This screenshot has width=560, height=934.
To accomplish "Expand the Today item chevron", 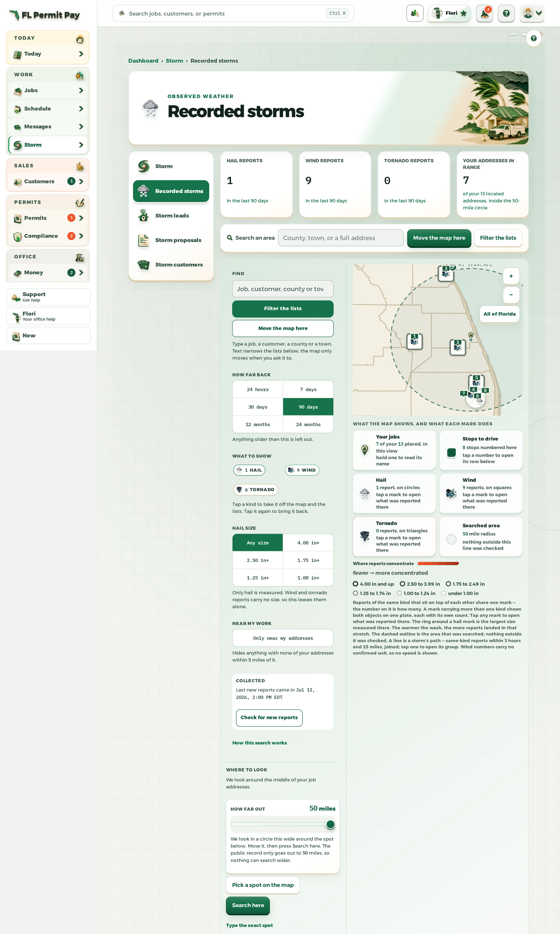I will [x=81, y=54].
